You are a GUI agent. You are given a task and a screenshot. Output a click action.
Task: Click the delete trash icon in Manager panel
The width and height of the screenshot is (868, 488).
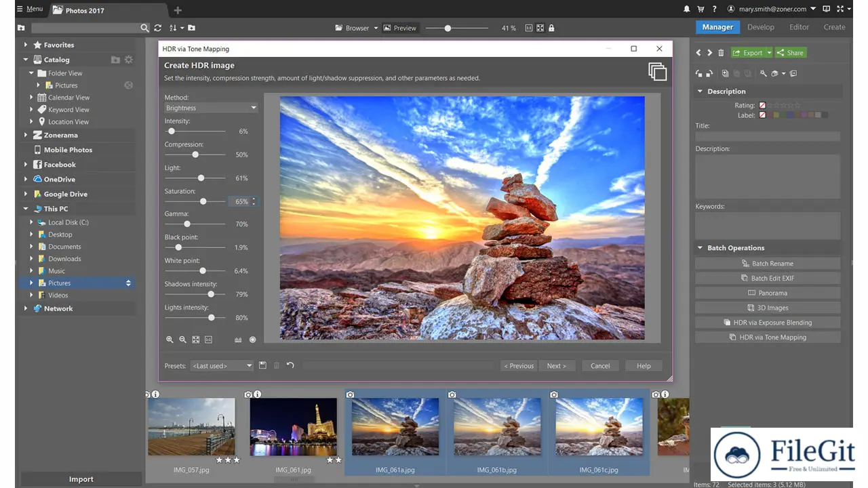[721, 53]
